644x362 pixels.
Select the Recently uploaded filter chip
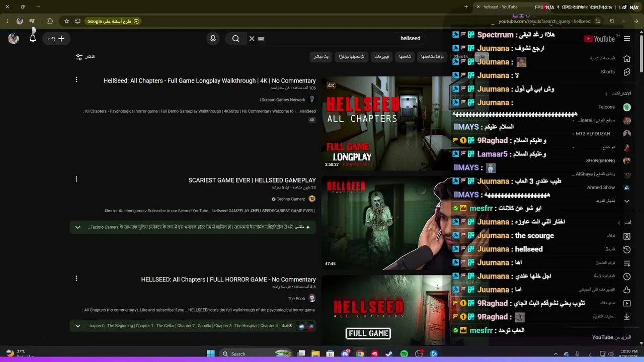(x=352, y=57)
